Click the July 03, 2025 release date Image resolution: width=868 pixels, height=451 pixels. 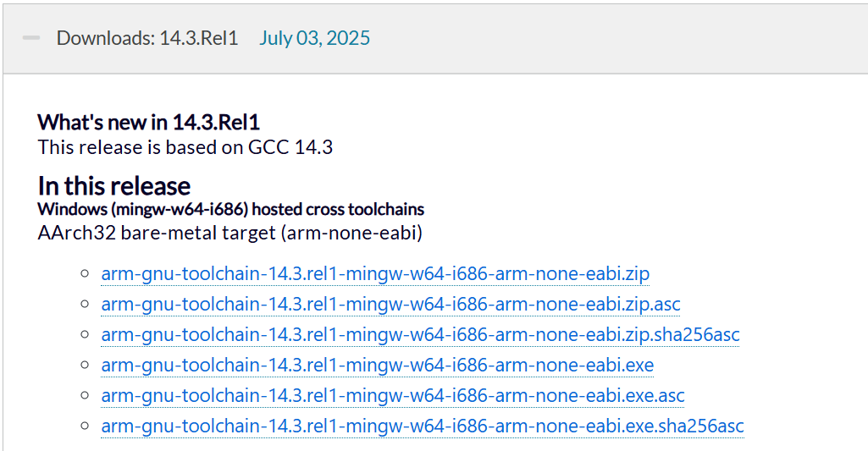pos(314,38)
